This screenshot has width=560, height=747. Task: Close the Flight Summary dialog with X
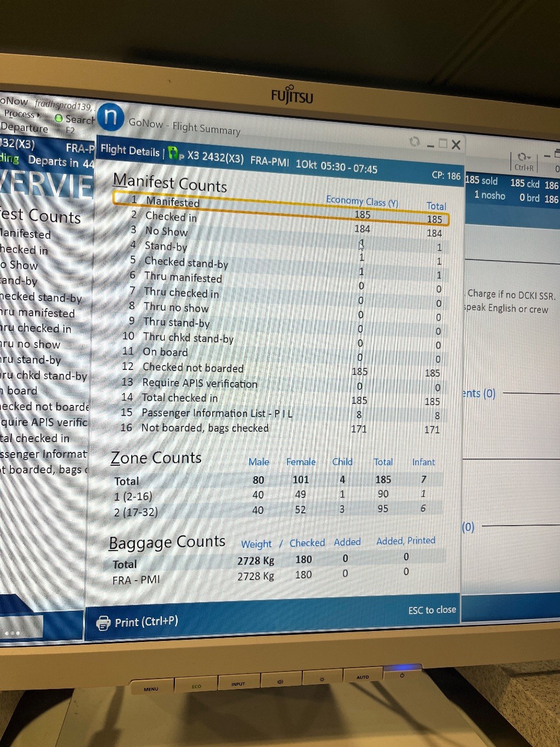(x=456, y=145)
